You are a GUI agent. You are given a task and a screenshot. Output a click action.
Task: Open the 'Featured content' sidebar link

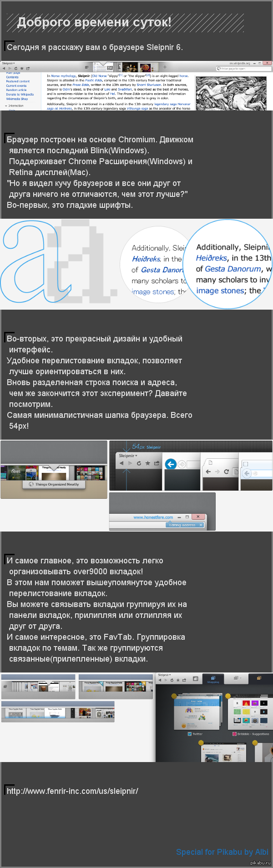pos(18,81)
